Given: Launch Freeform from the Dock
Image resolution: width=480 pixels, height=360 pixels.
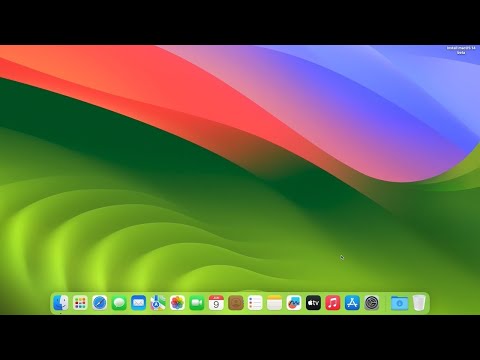Looking at the screenshot, I should tap(294, 303).
